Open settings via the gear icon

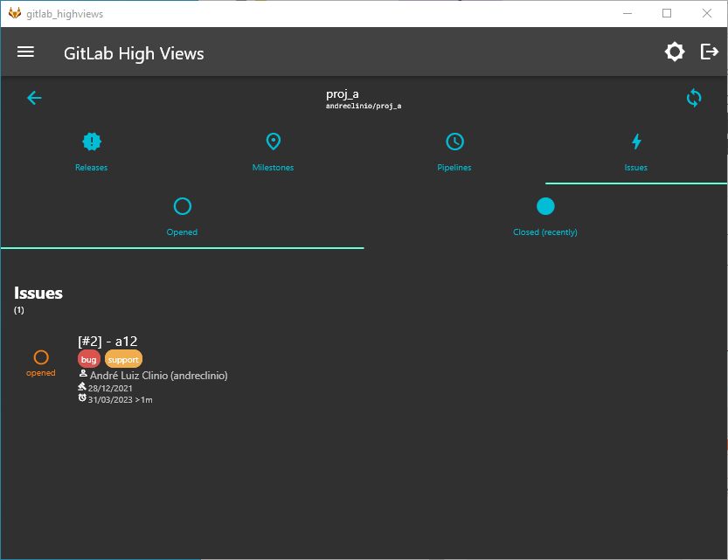coord(674,52)
